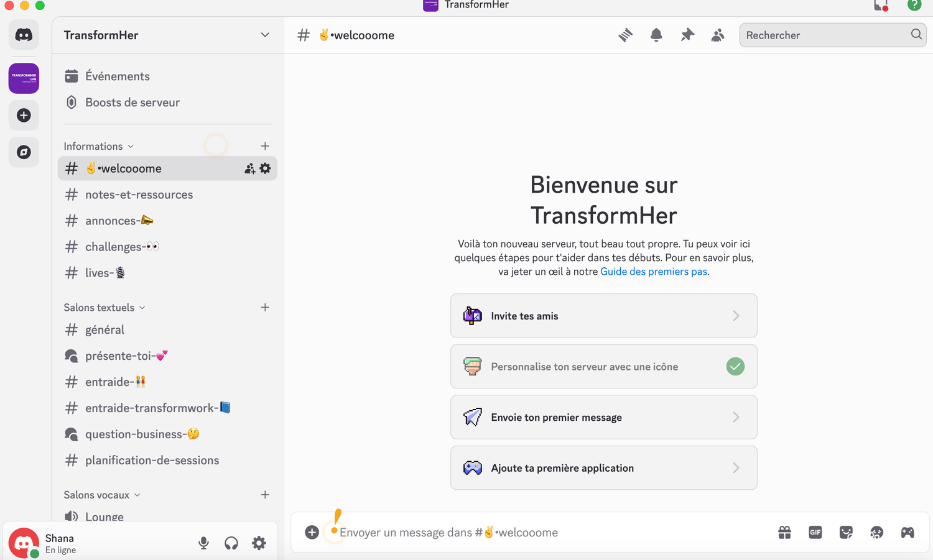Click Envoie ton premier message card
The width and height of the screenshot is (933, 560).
604,417
